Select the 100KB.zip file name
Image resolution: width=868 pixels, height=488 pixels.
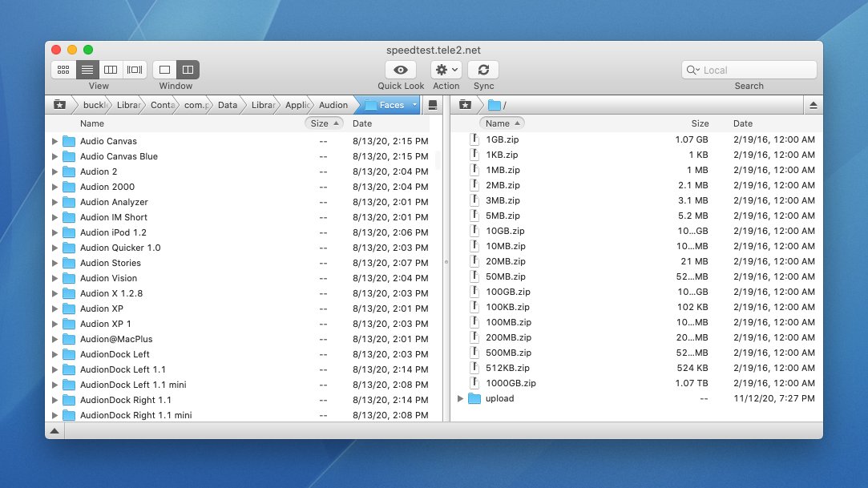click(x=507, y=307)
